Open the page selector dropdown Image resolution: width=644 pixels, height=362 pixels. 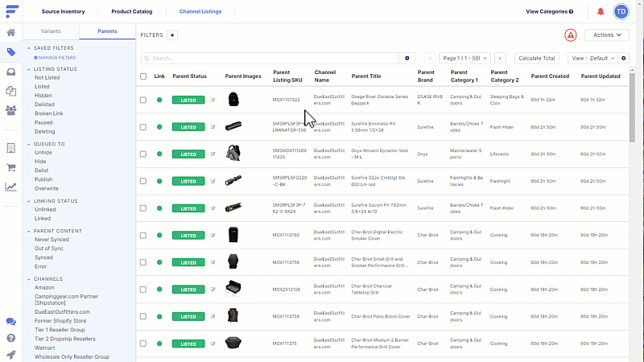click(x=464, y=58)
